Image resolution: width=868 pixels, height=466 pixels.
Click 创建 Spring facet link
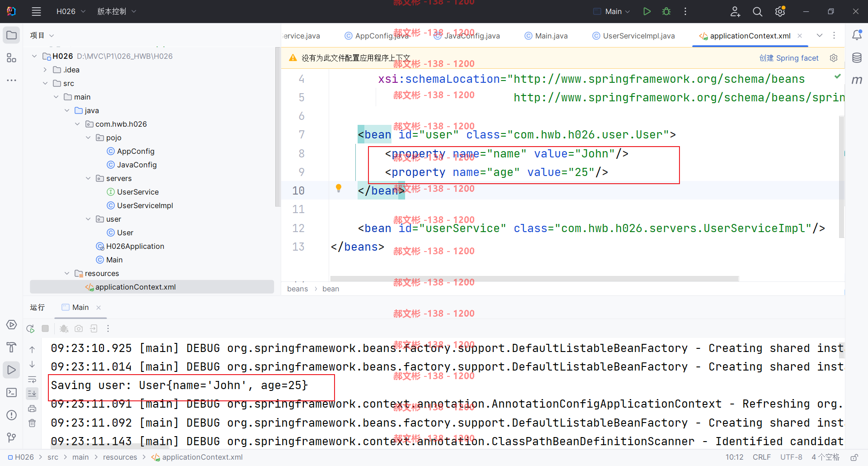789,58
